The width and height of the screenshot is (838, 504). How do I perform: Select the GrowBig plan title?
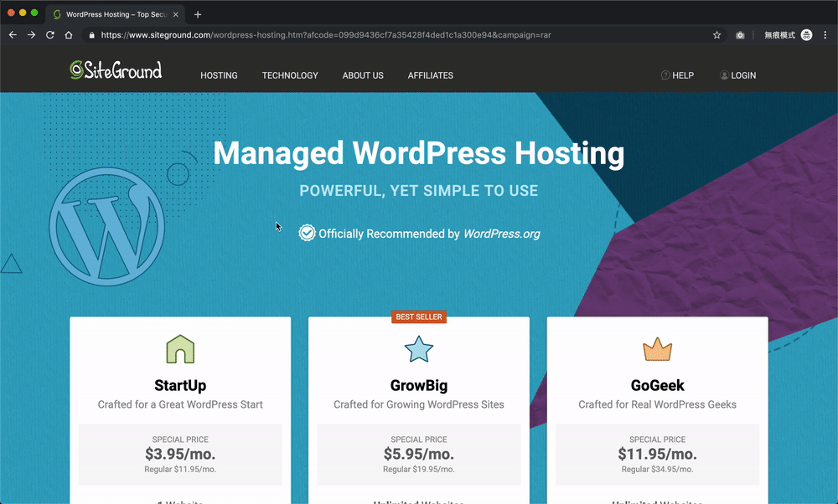click(419, 385)
